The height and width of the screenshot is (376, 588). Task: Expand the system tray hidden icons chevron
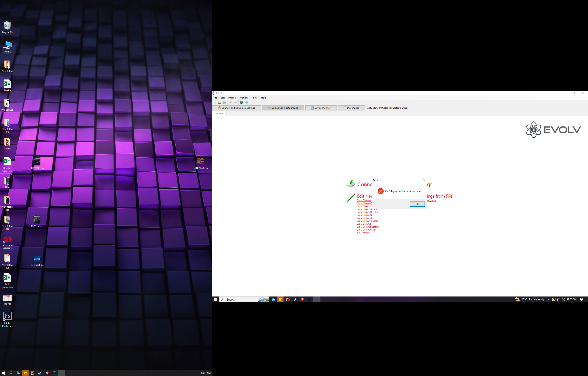[549, 300]
